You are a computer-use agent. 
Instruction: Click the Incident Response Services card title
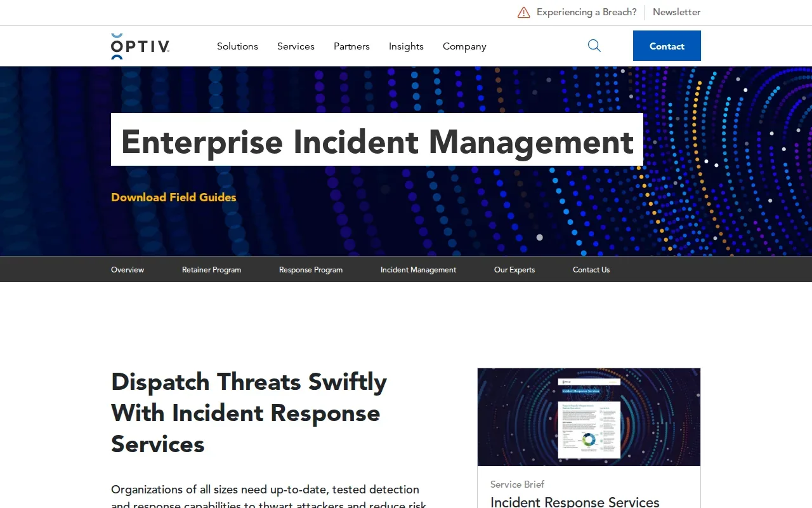(575, 502)
